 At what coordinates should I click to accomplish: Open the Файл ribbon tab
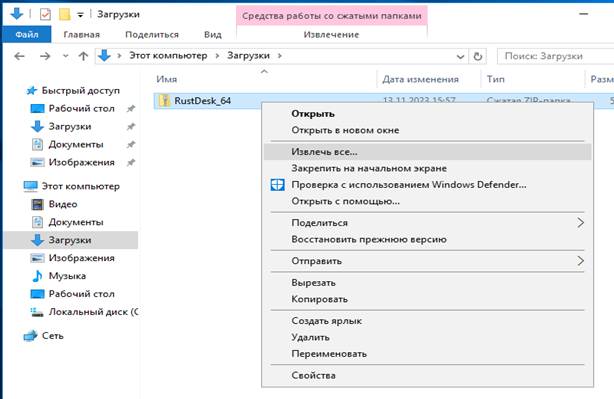point(27,34)
